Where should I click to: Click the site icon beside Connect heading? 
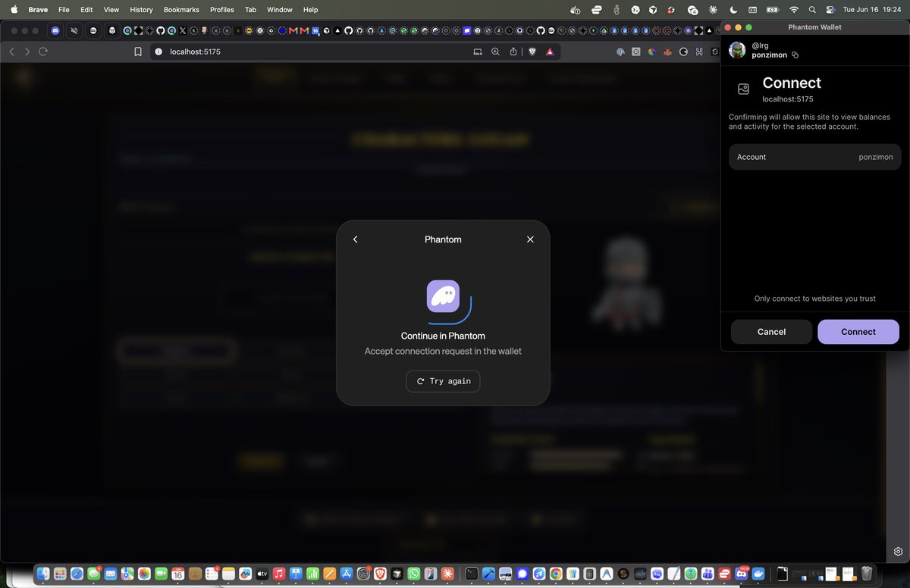[744, 89]
